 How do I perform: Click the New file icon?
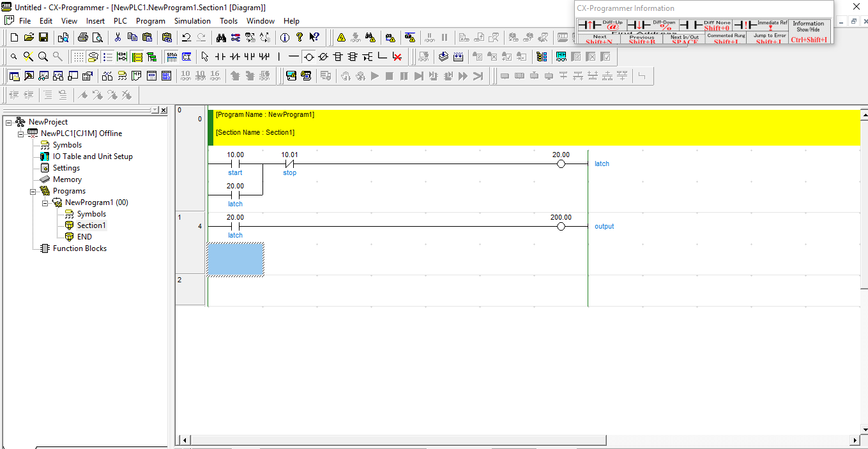coord(14,37)
